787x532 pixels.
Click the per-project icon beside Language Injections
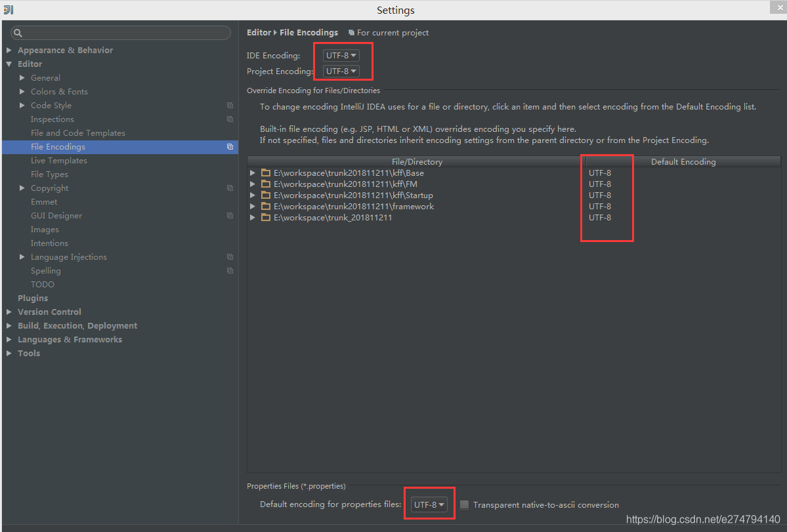tap(230, 256)
